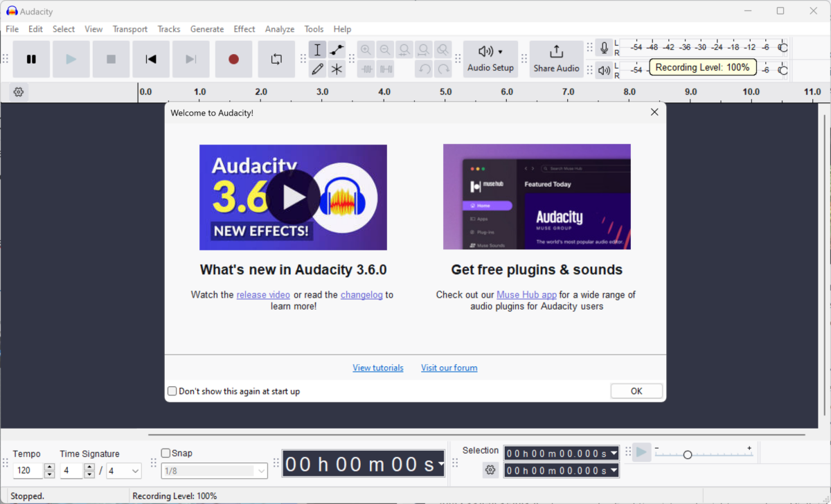Screen dimensions: 831x504
Task: Select the Multi-tool
Action: pos(337,69)
